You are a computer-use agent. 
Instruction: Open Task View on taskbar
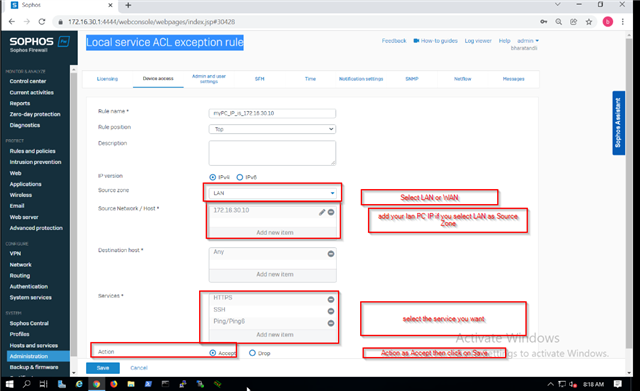[x=43, y=384]
